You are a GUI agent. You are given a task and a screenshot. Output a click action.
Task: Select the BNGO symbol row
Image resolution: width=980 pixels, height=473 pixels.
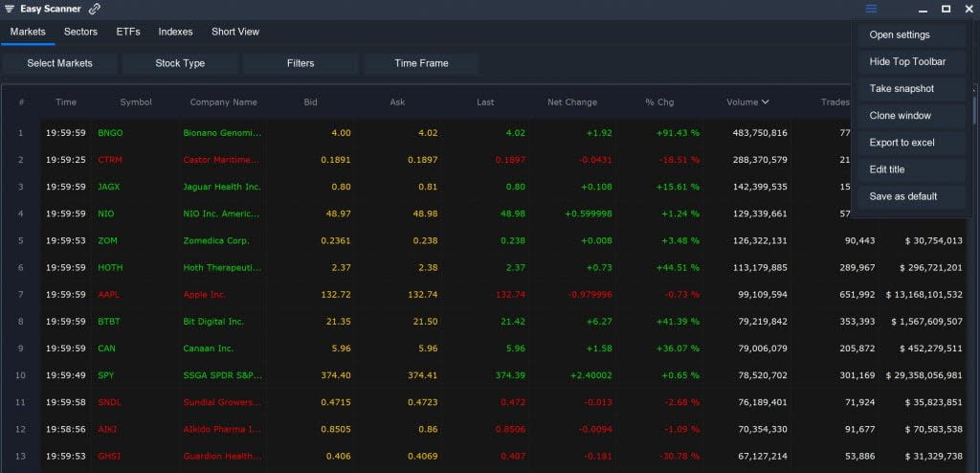[x=111, y=133]
